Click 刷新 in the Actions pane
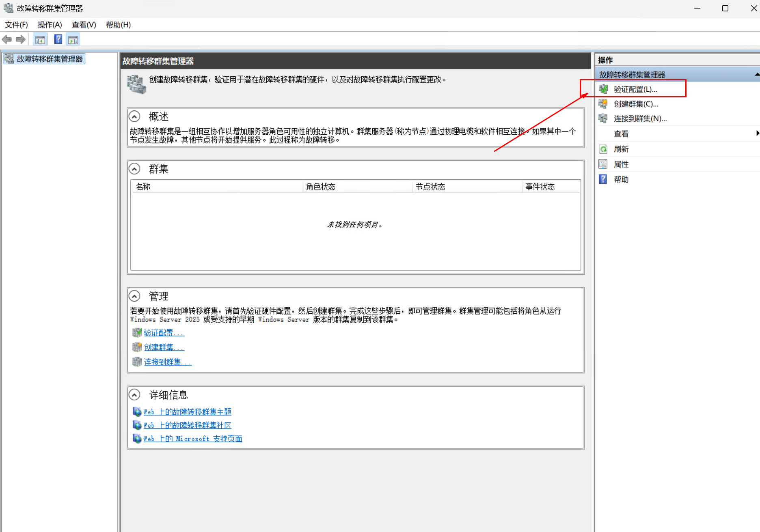Viewport: 760px width, 532px height. tap(621, 149)
